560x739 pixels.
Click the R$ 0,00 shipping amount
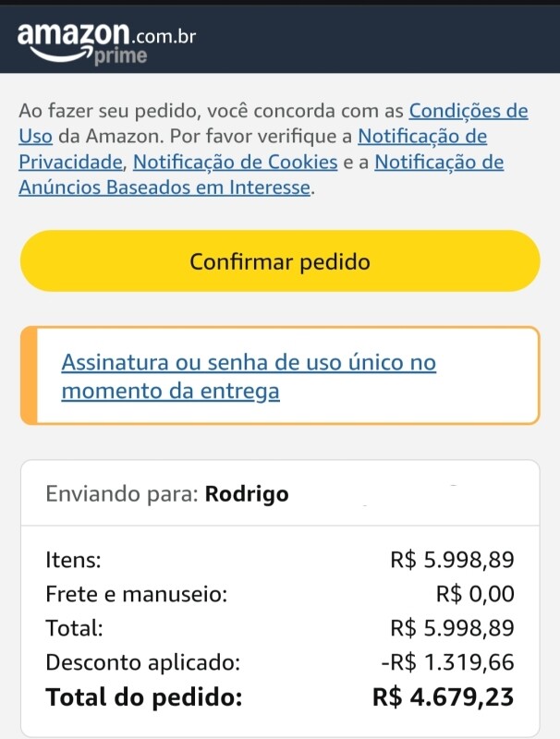[478, 593]
